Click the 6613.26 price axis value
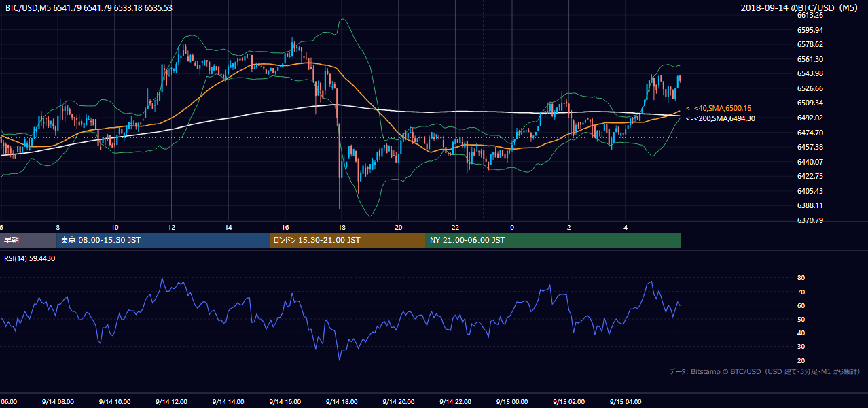Screen dimensions: 868x408 (x=810, y=15)
